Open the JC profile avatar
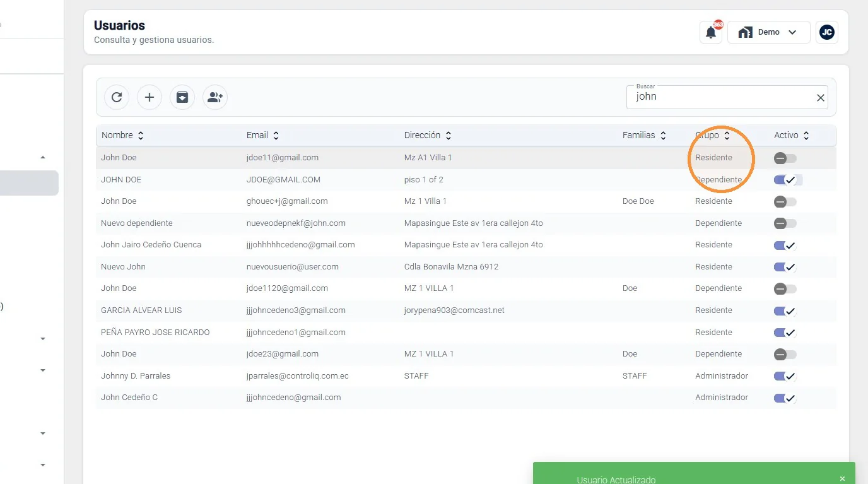This screenshot has height=484, width=868. (827, 32)
